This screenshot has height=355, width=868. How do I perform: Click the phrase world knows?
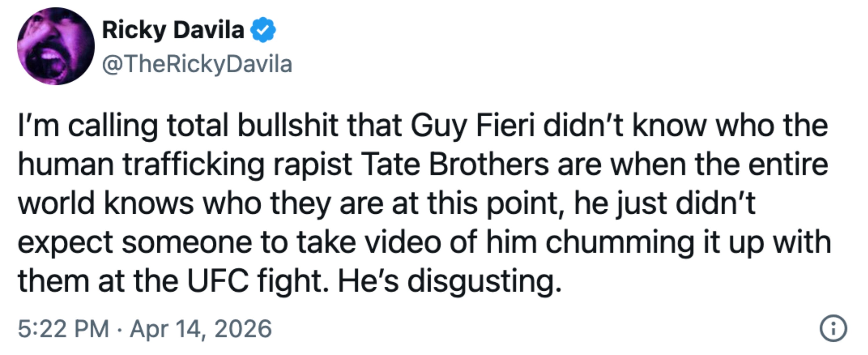click(106, 204)
